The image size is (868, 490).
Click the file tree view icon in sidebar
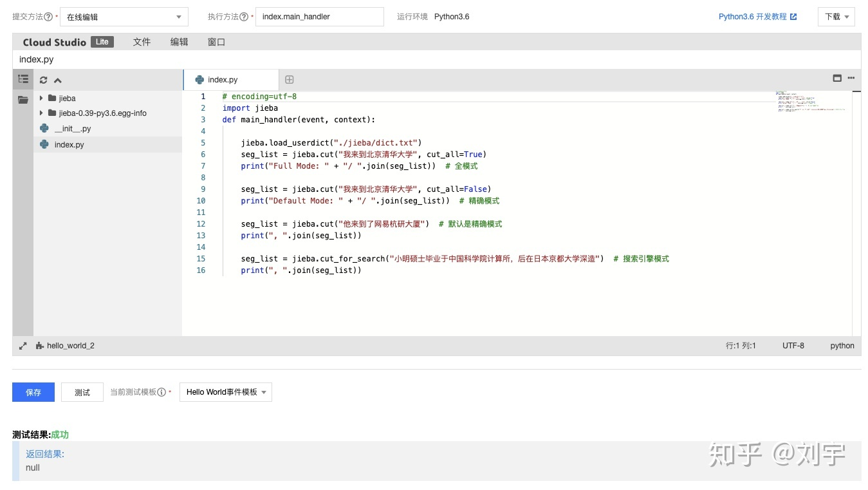click(23, 79)
